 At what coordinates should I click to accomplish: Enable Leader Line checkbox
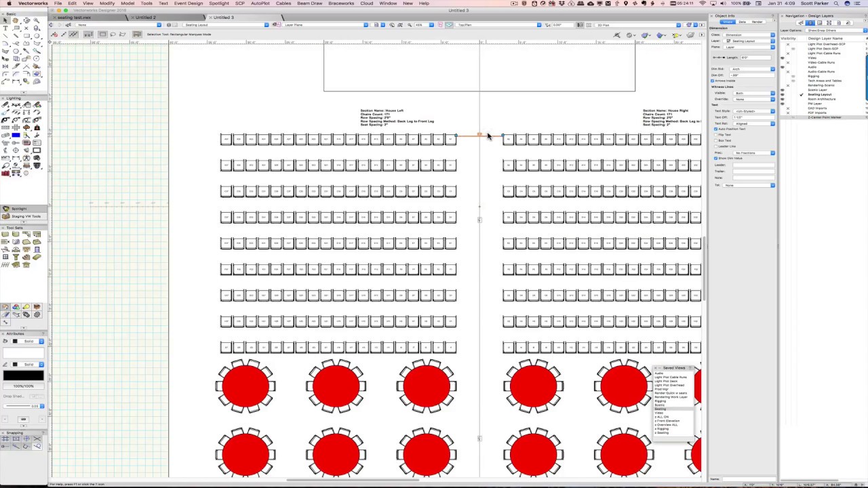pyautogui.click(x=715, y=146)
